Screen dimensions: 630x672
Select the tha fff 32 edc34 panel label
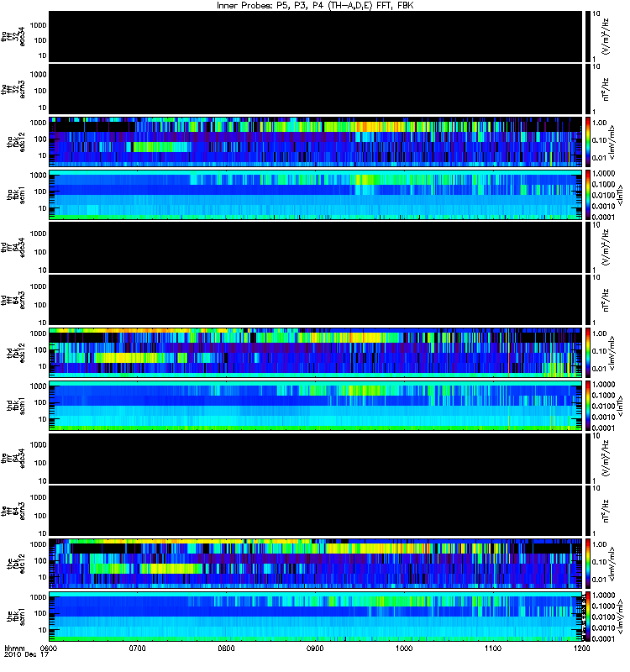coord(13,36)
